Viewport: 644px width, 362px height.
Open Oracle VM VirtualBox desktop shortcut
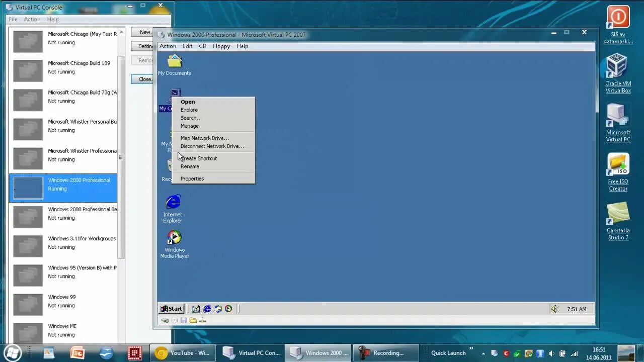click(618, 73)
